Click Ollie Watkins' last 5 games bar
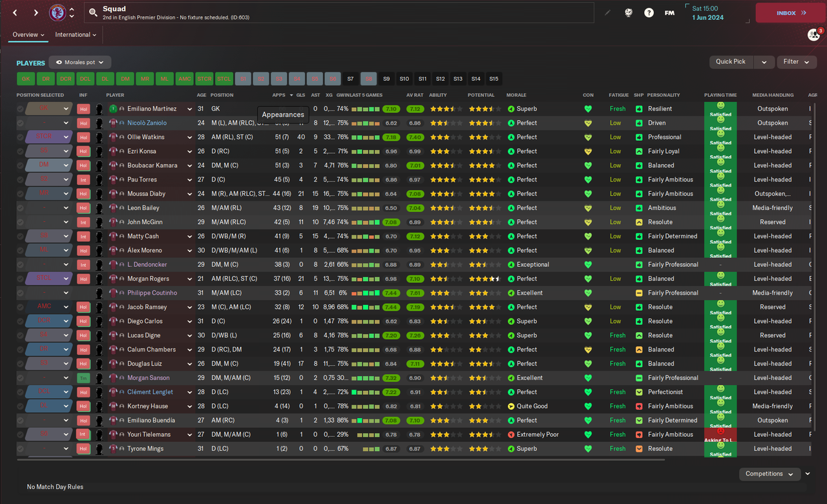827x504 pixels. point(365,137)
